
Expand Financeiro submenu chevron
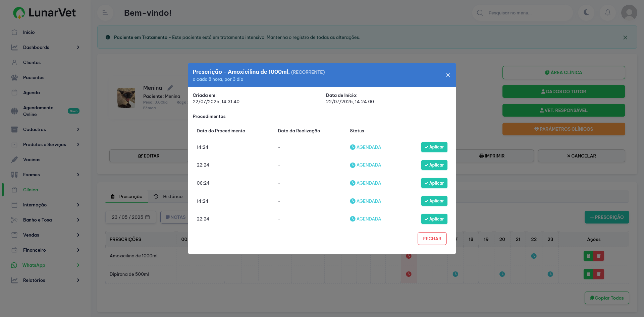coord(78,250)
